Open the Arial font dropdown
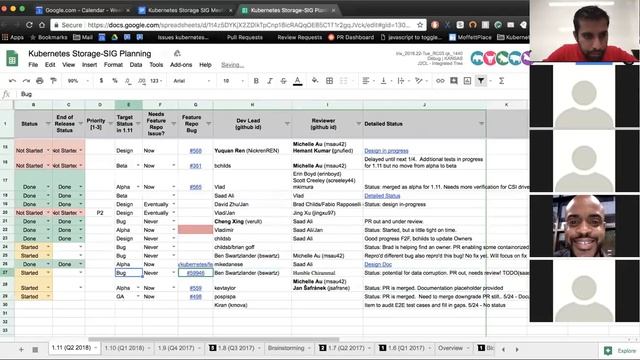640x360 pixels. point(191,81)
